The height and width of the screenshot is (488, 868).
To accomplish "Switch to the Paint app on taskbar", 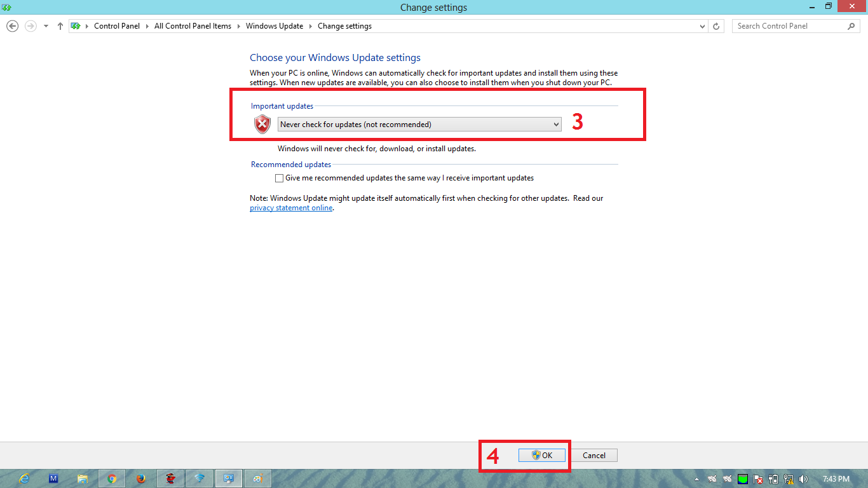I will (258, 478).
